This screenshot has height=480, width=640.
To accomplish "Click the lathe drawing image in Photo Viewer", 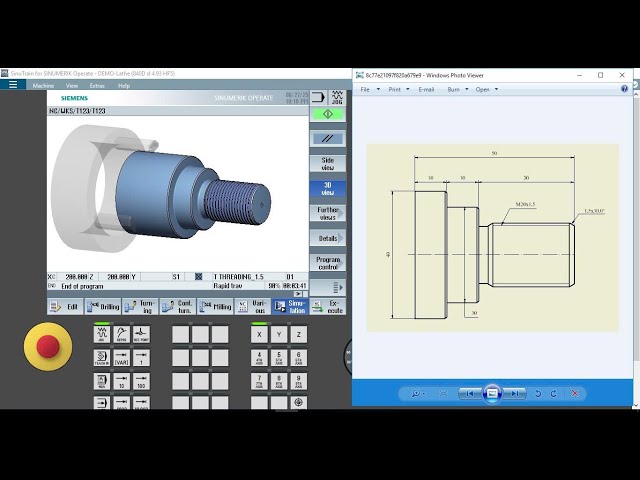I will pyautogui.click(x=492, y=238).
